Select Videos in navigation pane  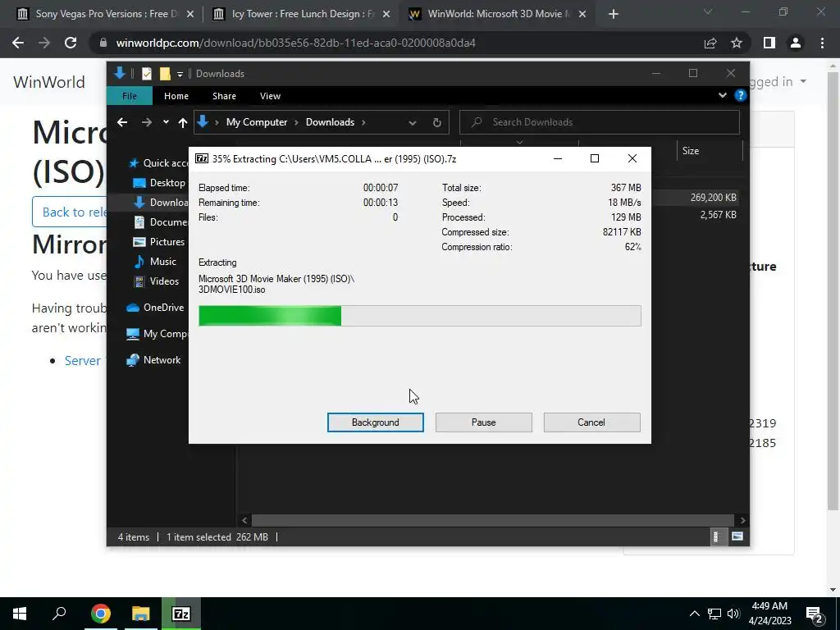point(157,281)
